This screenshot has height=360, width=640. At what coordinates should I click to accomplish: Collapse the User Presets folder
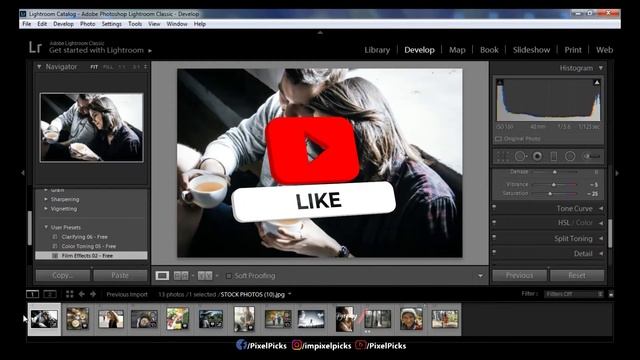point(46,227)
